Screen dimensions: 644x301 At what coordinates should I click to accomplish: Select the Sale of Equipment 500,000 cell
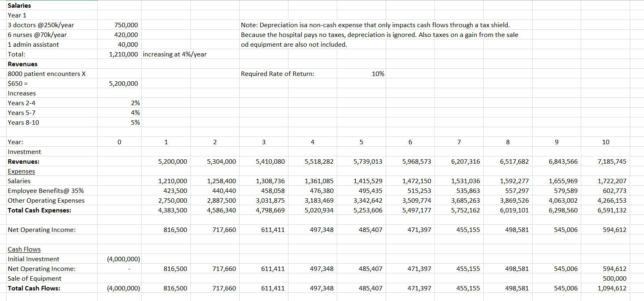coord(614,278)
